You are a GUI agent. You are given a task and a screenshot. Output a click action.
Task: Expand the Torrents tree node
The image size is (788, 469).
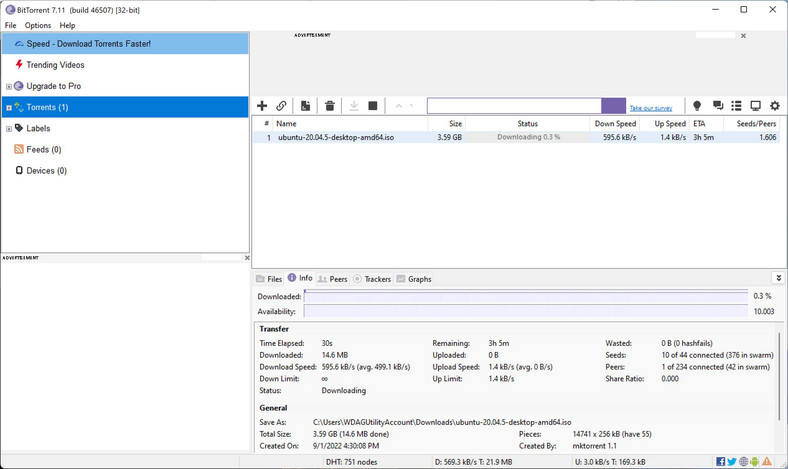(x=9, y=108)
